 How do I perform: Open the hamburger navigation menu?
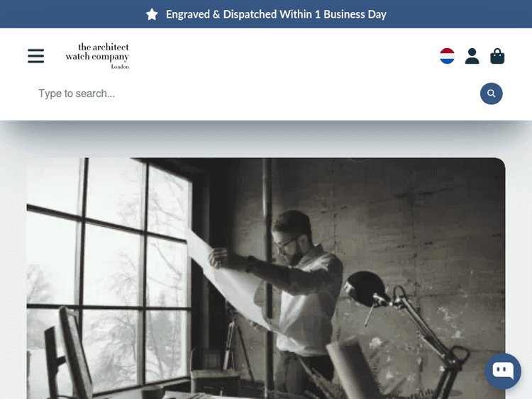pyautogui.click(x=36, y=56)
